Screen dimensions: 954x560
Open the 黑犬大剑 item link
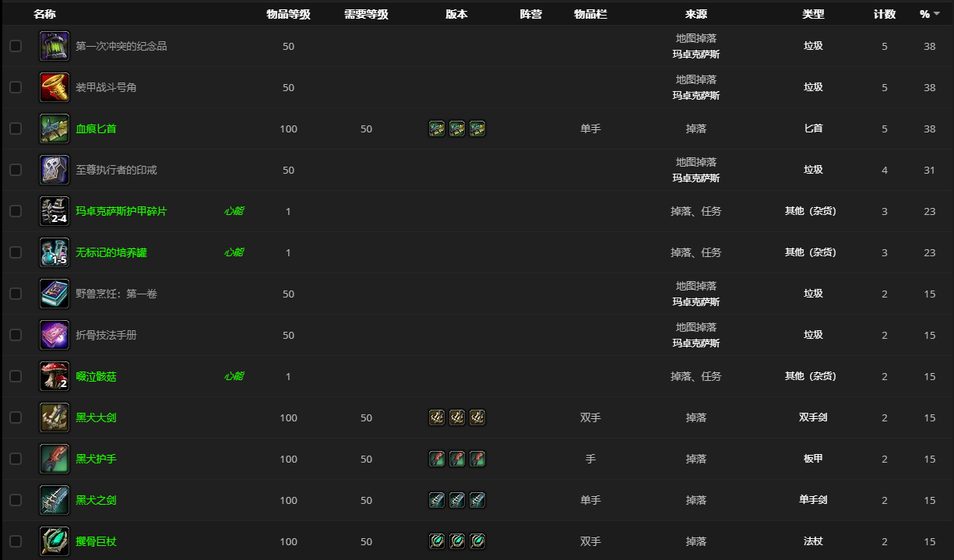coord(96,417)
